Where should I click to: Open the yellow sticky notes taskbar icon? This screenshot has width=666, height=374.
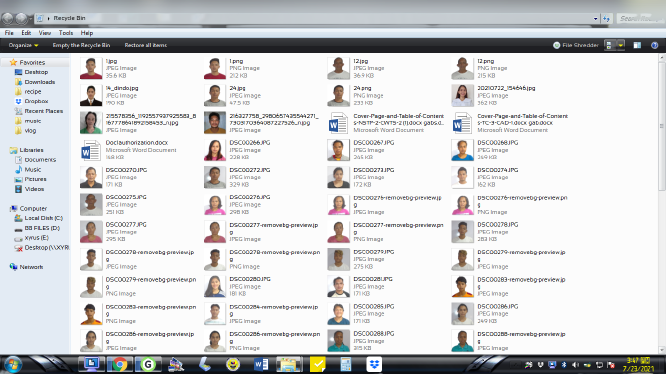[317, 364]
